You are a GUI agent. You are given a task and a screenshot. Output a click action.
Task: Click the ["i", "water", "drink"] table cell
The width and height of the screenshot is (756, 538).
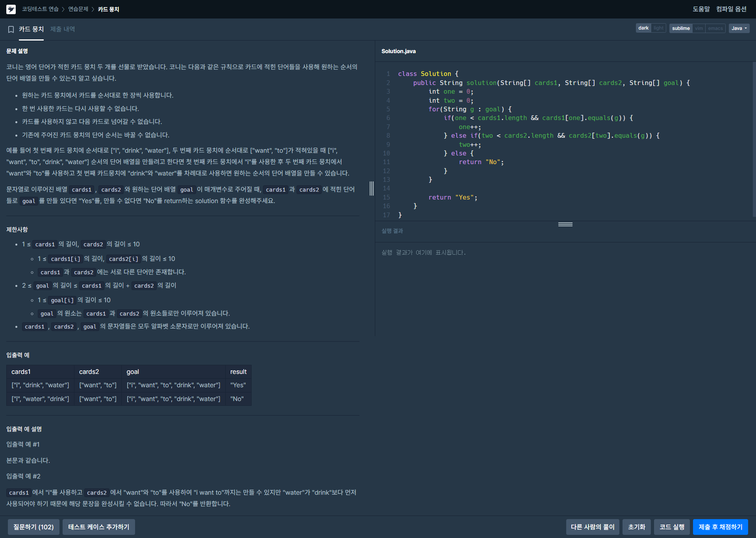[40, 399]
